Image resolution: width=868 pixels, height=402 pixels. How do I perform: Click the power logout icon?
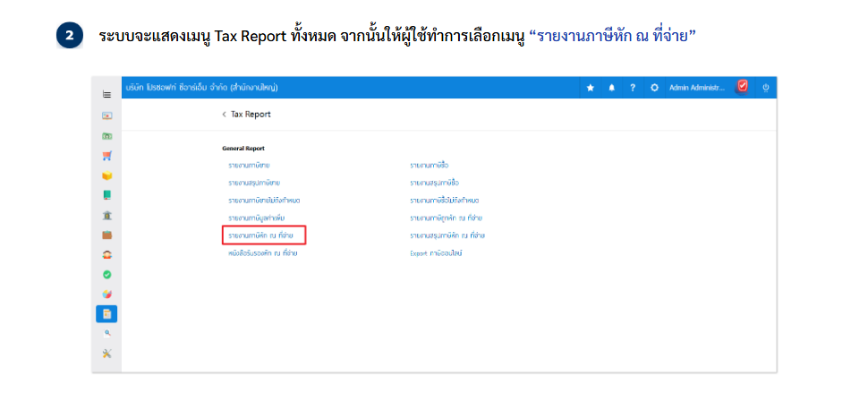(765, 88)
